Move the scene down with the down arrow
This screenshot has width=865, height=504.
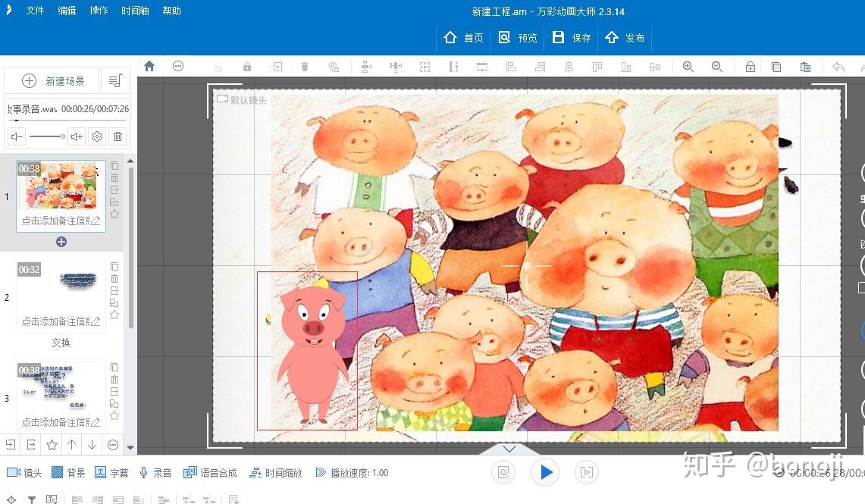click(x=92, y=444)
